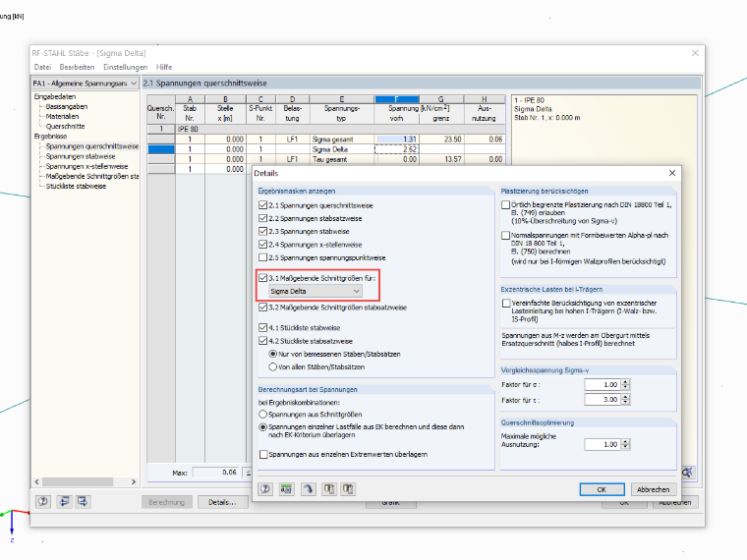Click the Tau gesamt table cell
Viewport: 747px width, 560px height.
[342, 159]
